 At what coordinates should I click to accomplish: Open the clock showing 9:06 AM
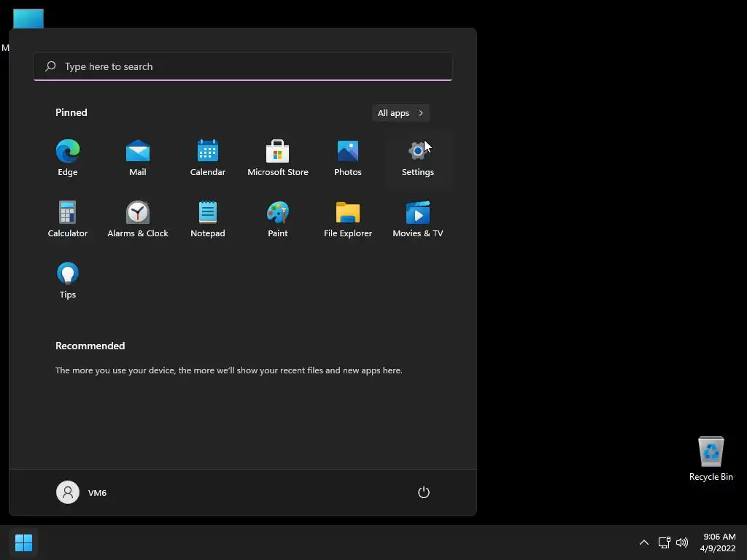tap(718, 542)
